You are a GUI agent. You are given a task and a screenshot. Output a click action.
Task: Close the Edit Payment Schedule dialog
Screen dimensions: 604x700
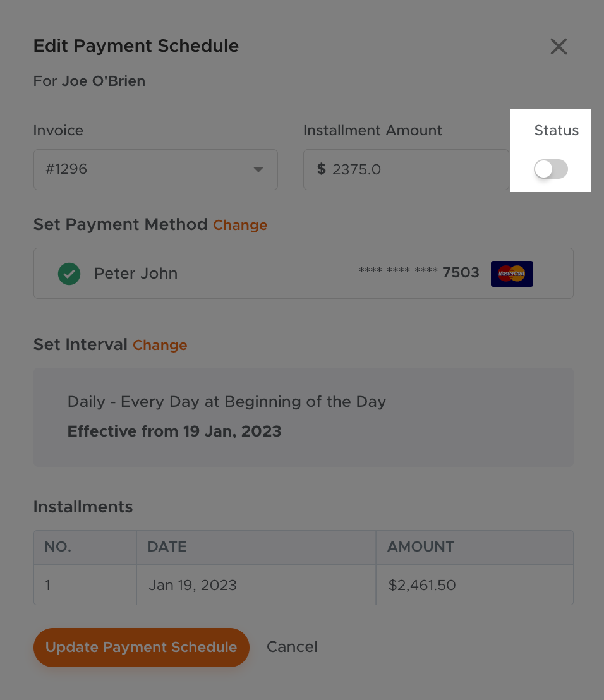coord(559,46)
